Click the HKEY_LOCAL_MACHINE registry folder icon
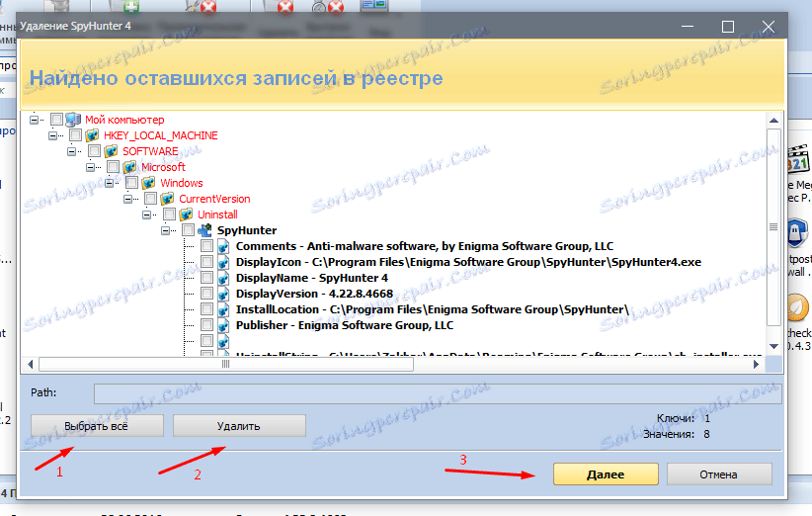The image size is (812, 516). coord(92,135)
